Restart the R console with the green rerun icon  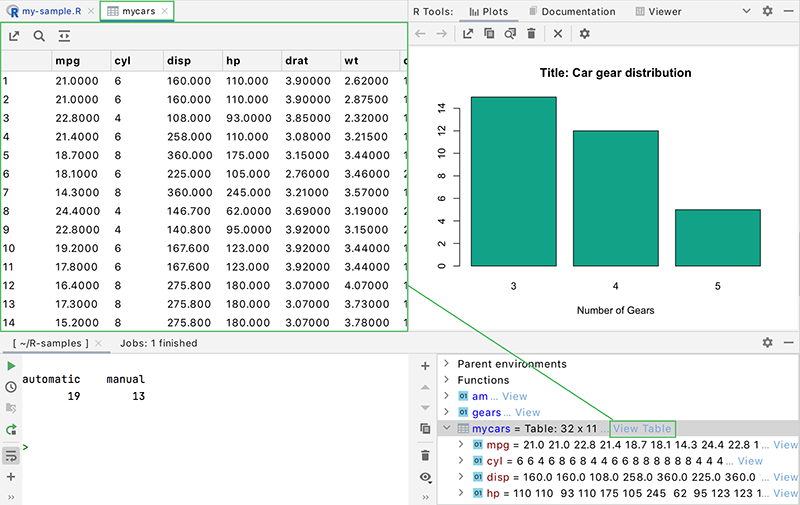point(11,429)
